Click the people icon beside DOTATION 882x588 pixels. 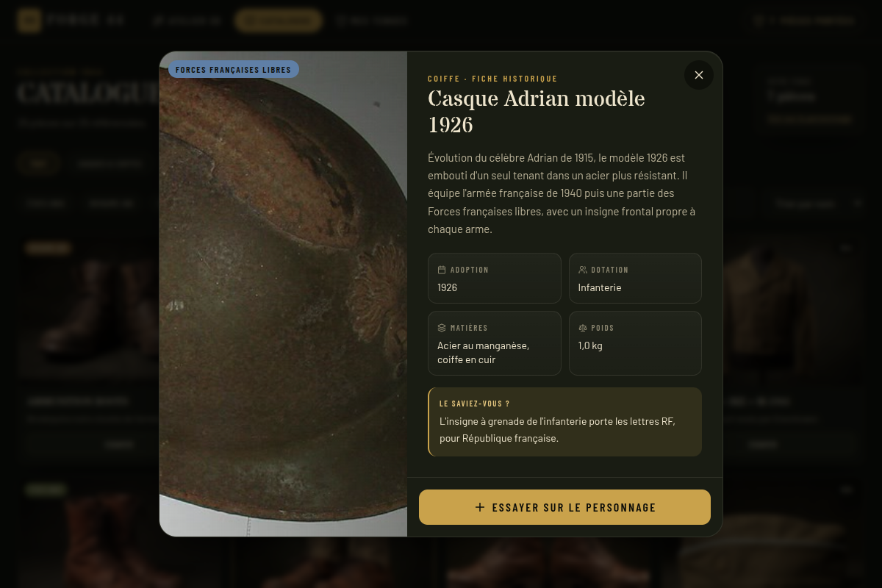click(x=583, y=270)
